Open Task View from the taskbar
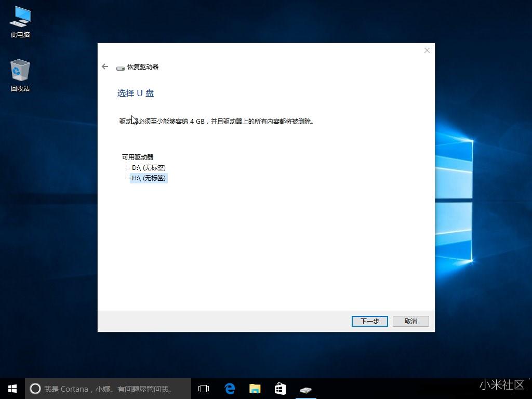This screenshot has width=532, height=399. click(x=203, y=389)
